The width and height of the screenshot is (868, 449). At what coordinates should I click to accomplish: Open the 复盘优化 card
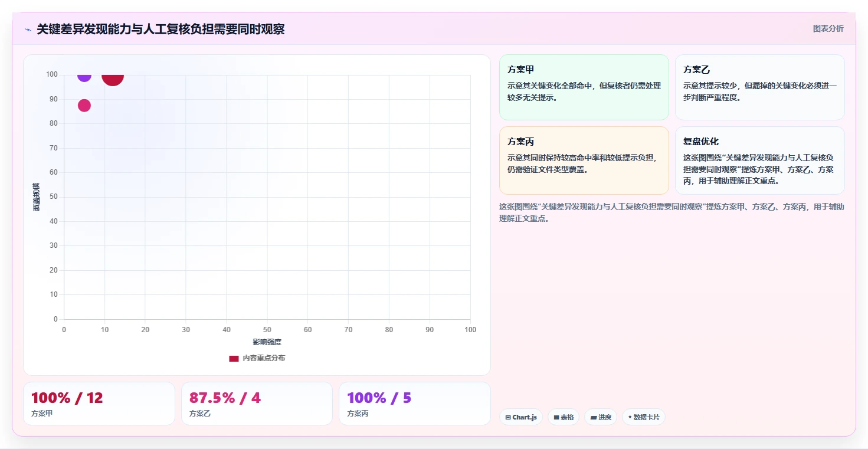(x=759, y=160)
